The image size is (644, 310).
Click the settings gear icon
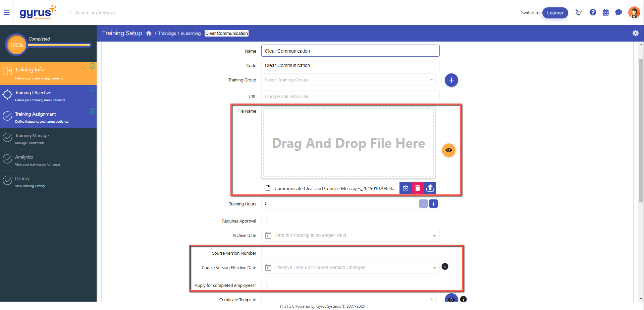635,33
